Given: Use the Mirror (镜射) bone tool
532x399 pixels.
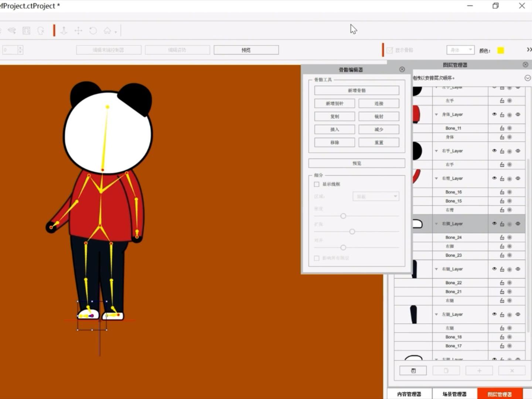Looking at the screenshot, I should point(378,116).
